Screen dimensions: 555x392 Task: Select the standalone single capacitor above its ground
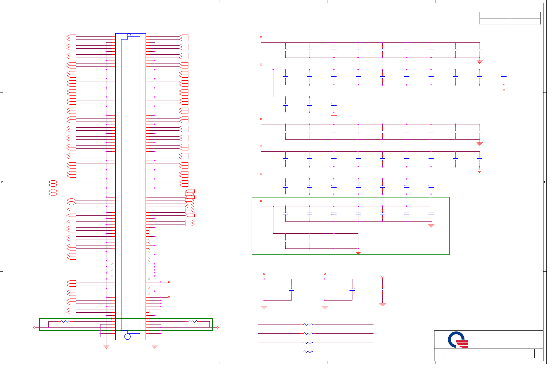point(382,290)
